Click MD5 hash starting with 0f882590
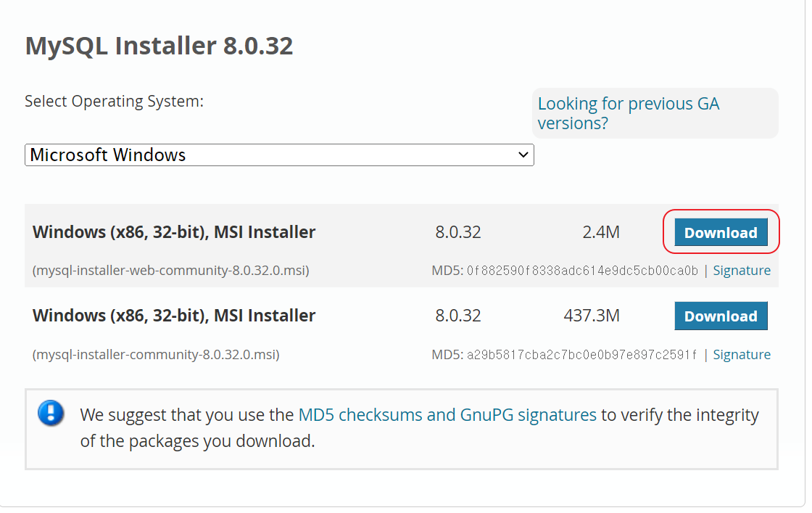The image size is (812, 513). (x=582, y=271)
